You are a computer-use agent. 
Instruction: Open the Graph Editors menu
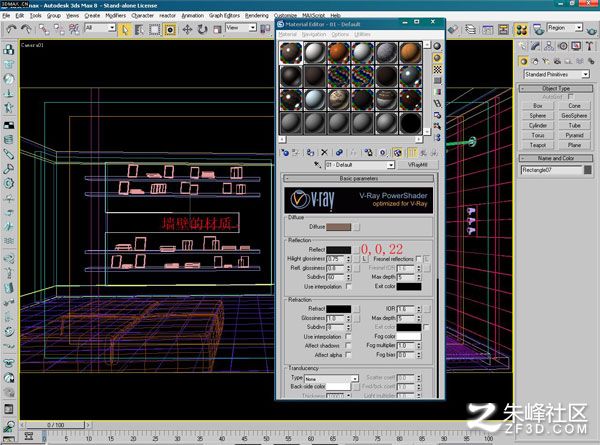[x=224, y=16]
